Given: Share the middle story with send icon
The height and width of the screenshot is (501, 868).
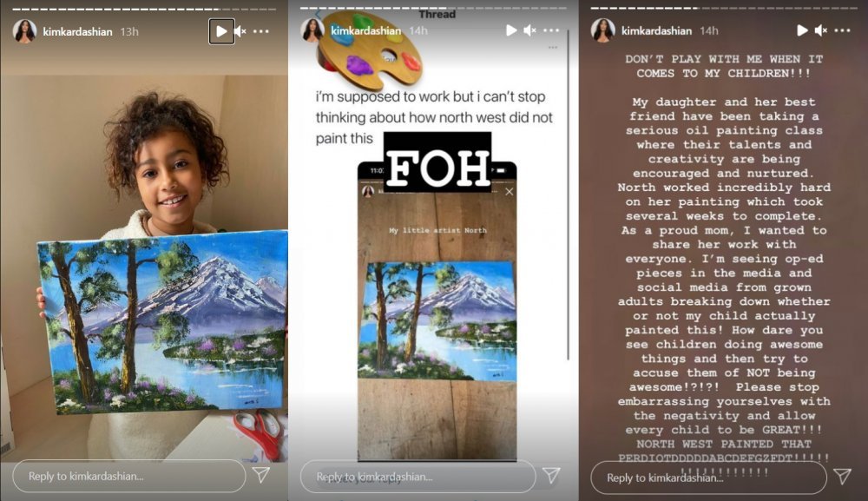Looking at the screenshot, I should [551, 475].
